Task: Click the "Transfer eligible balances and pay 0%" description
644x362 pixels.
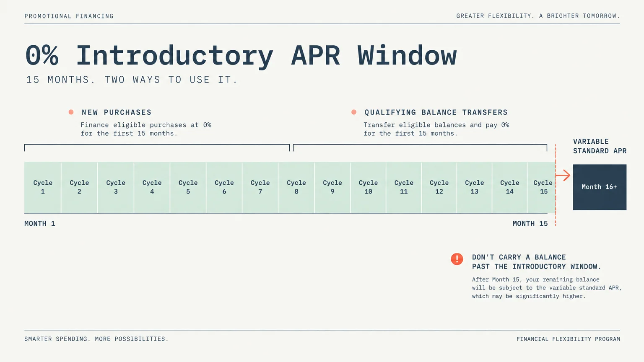Action: (x=436, y=129)
